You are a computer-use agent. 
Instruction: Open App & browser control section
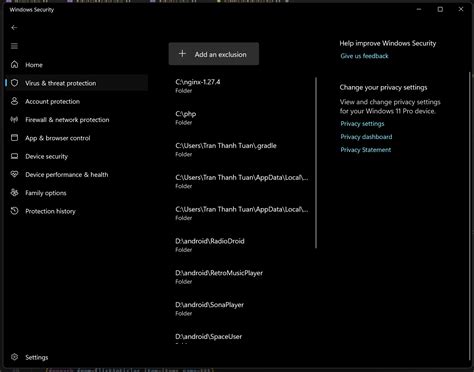77,138
